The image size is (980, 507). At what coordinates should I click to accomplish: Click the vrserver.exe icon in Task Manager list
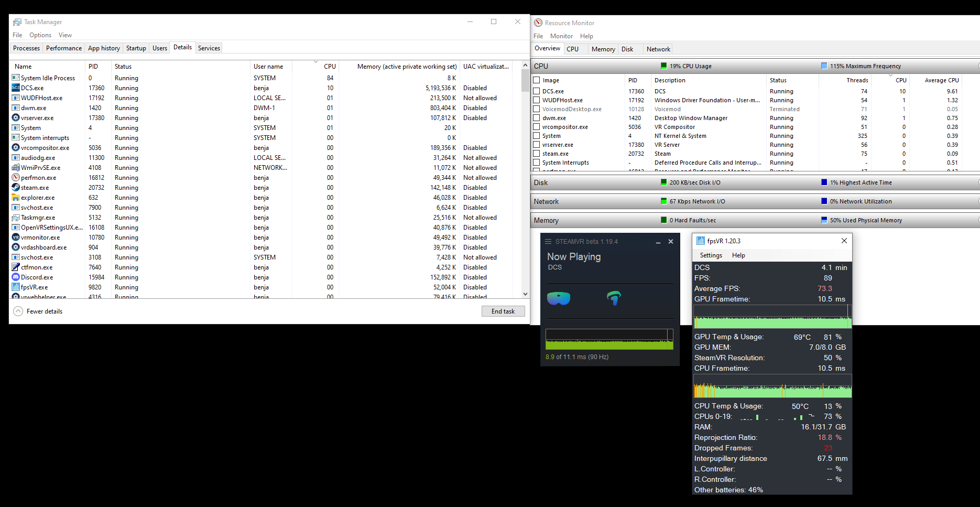coord(16,118)
